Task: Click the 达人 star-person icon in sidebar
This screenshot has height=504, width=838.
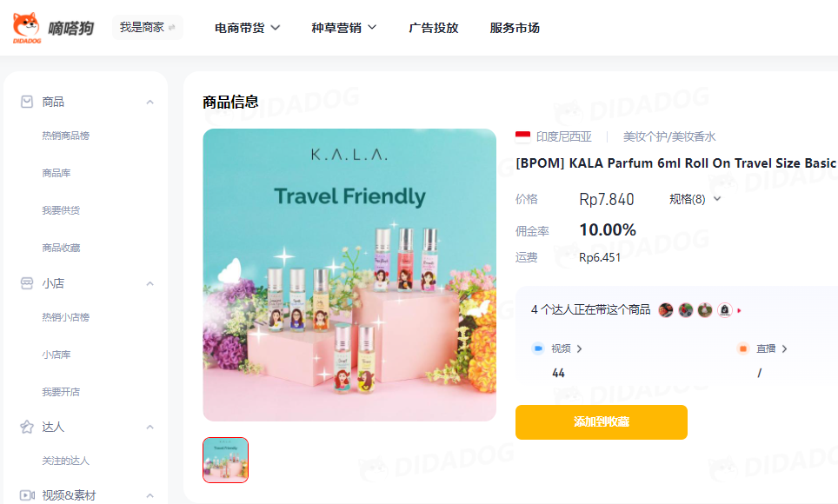Action: (x=27, y=427)
